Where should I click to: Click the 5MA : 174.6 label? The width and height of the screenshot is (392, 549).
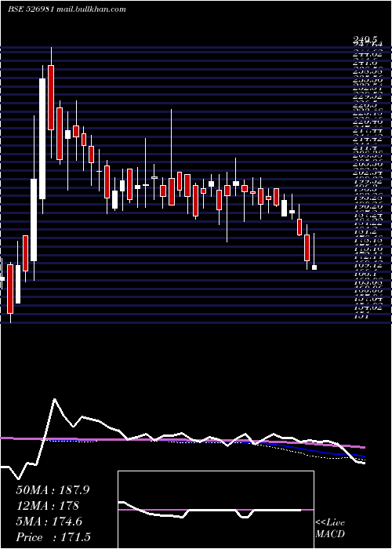pyautogui.click(x=49, y=522)
